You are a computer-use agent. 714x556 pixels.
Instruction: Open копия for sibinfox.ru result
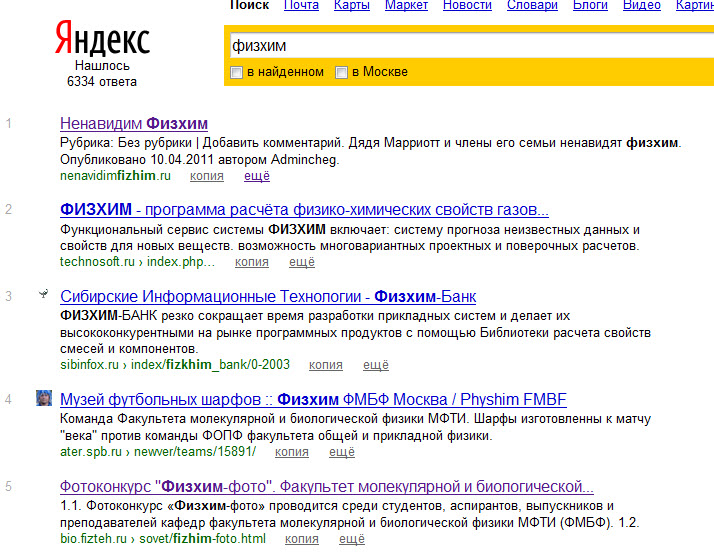click(x=326, y=365)
